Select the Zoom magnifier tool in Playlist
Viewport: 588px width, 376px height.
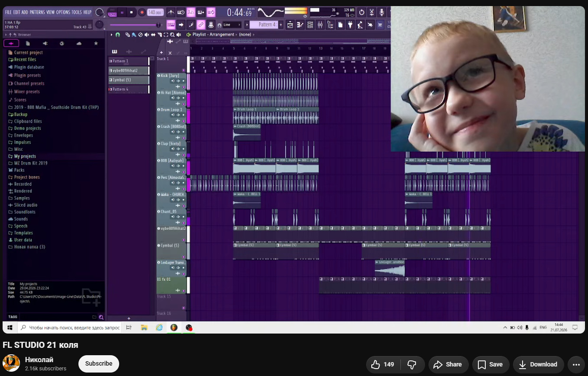[x=172, y=35]
